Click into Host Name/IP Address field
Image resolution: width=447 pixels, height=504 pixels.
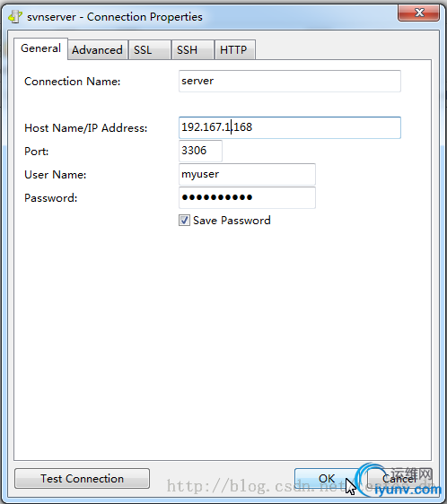coord(290,127)
